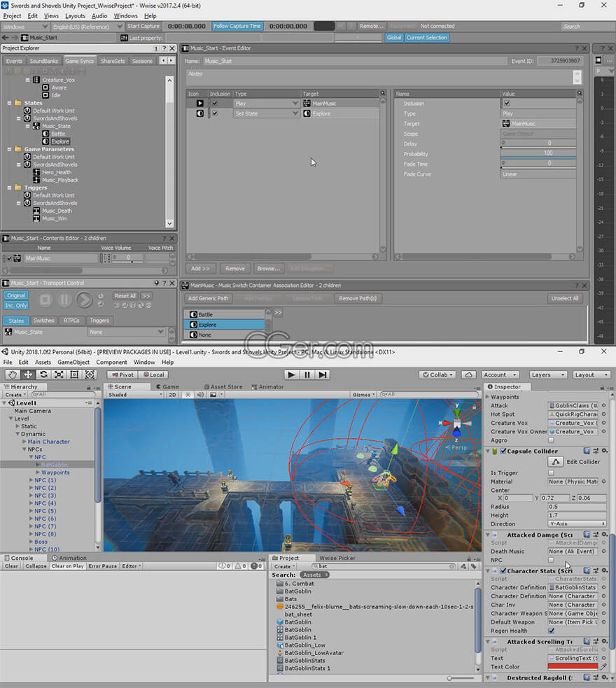Expand the Main Character hierarchy item
Image resolution: width=616 pixels, height=688 pixels.
click(x=24, y=442)
